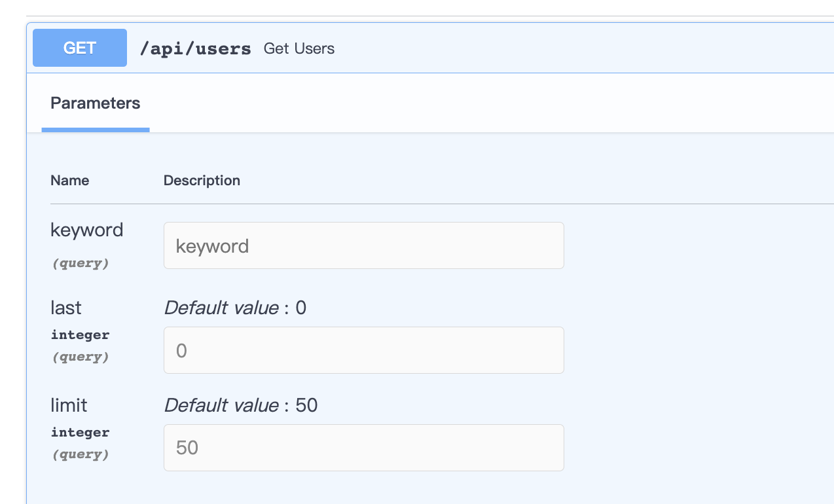Click the last parameter name label
Image resolution: width=834 pixels, height=504 pixels.
(x=66, y=308)
